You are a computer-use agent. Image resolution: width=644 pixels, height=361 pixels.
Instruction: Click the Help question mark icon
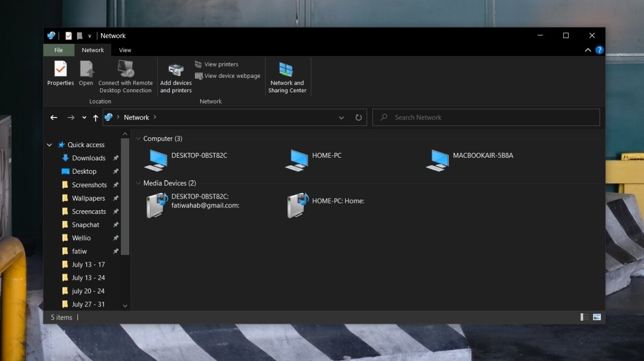[x=599, y=50]
